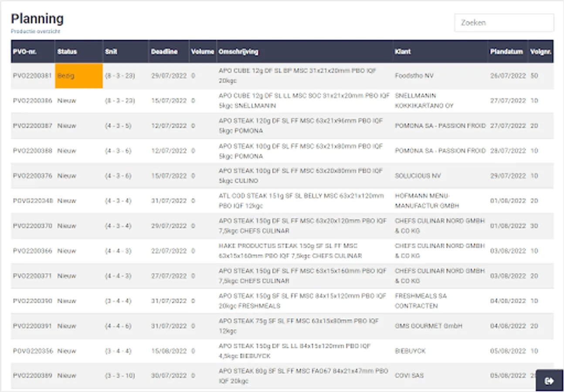Image resolution: width=564 pixels, height=392 pixels.
Task: Select order PVO2200391
Action: tap(32, 326)
